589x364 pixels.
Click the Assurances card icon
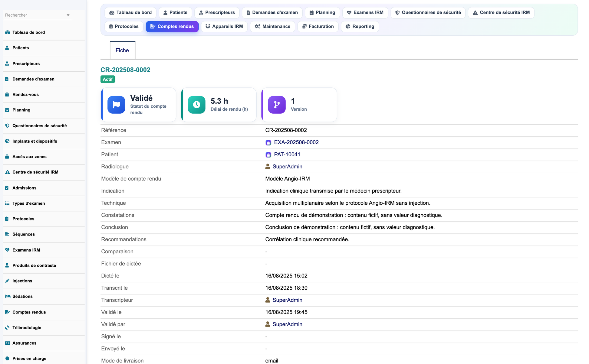click(x=8, y=343)
